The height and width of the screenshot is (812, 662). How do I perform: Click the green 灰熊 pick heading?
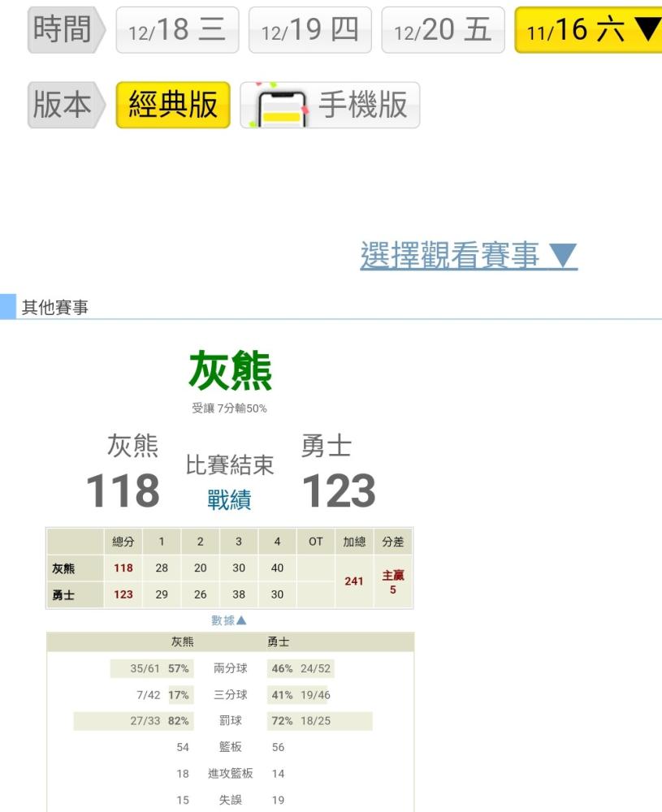231,369
